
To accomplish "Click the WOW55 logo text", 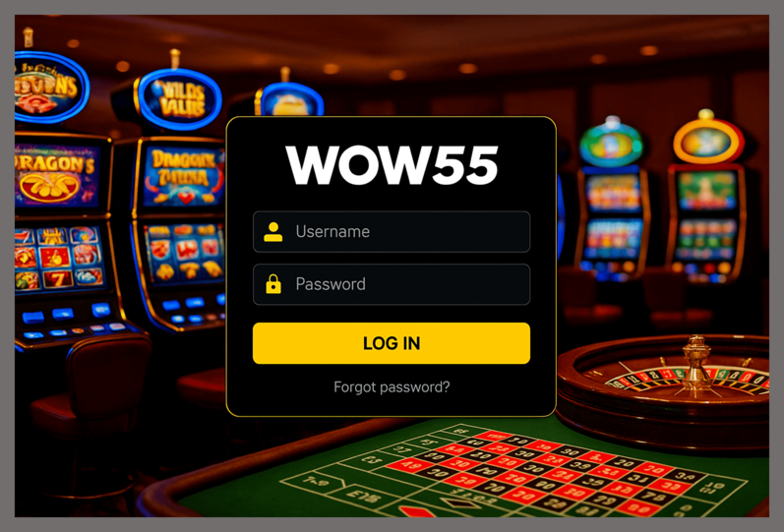I will 392,165.
